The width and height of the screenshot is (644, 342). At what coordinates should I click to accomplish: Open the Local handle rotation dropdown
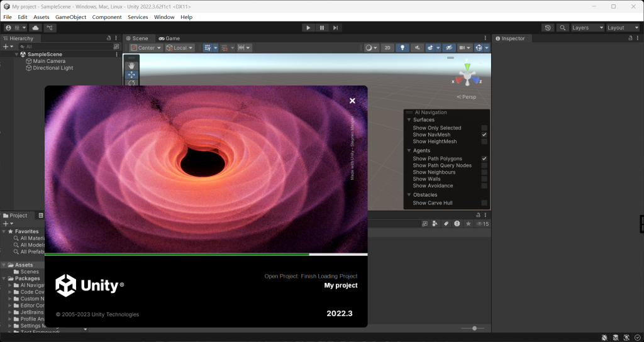pyautogui.click(x=179, y=48)
